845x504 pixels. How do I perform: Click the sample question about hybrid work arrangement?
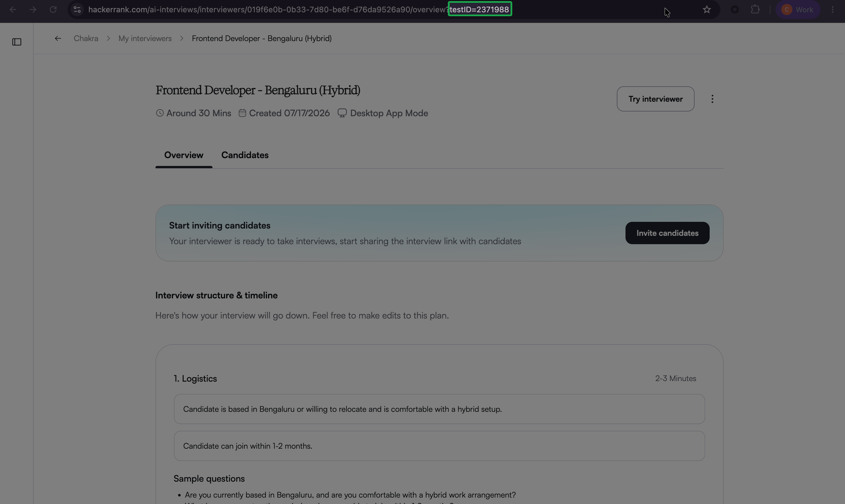coord(350,495)
